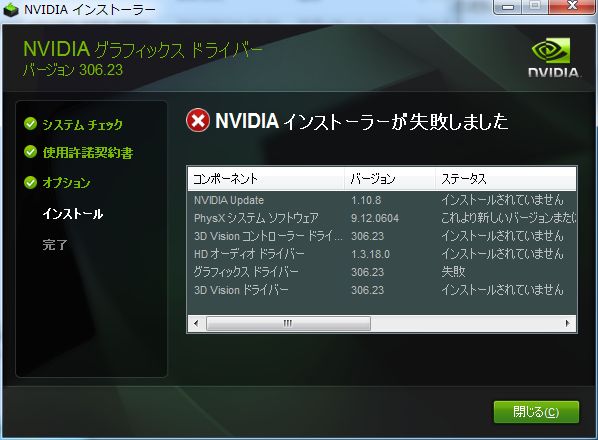Select the インストール step

tap(72, 214)
